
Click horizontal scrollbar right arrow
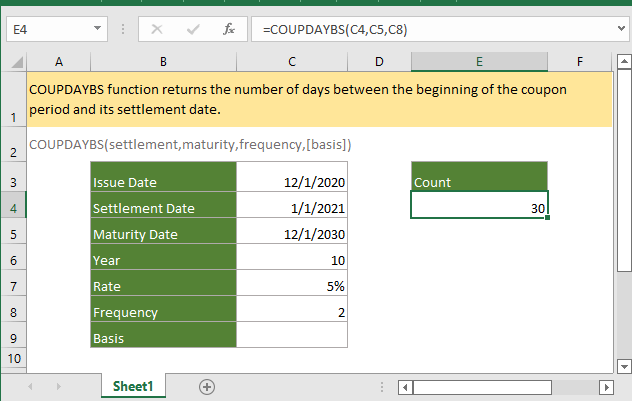(x=604, y=386)
